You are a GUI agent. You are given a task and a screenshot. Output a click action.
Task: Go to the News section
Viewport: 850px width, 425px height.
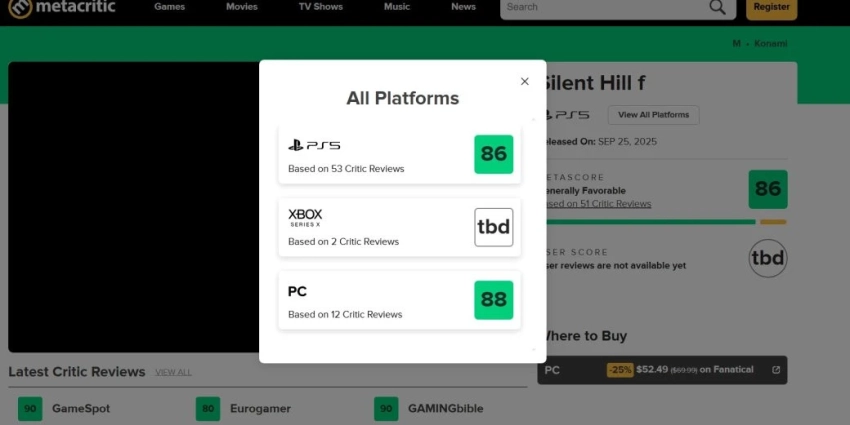[463, 7]
